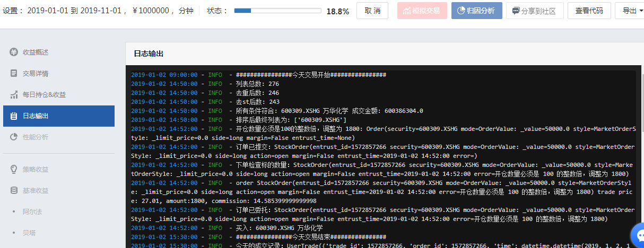Image resolution: width=644 pixels, height=248 pixels.
Task: Open 归因分析 attribution analysis
Action: coord(477,11)
